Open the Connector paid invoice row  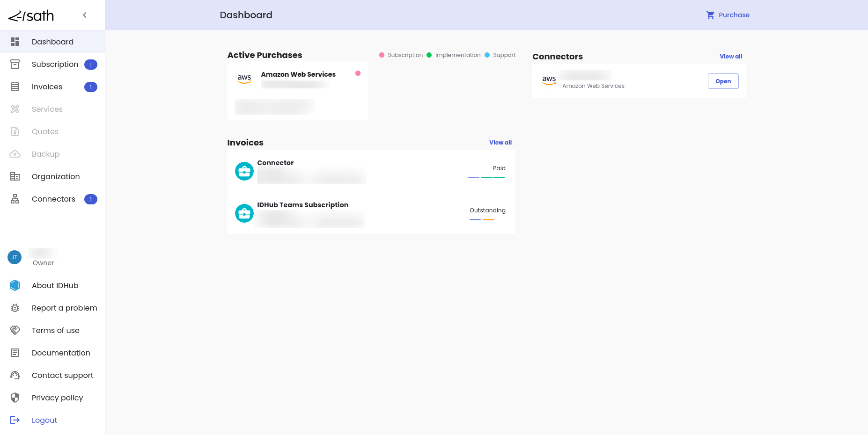click(x=371, y=171)
